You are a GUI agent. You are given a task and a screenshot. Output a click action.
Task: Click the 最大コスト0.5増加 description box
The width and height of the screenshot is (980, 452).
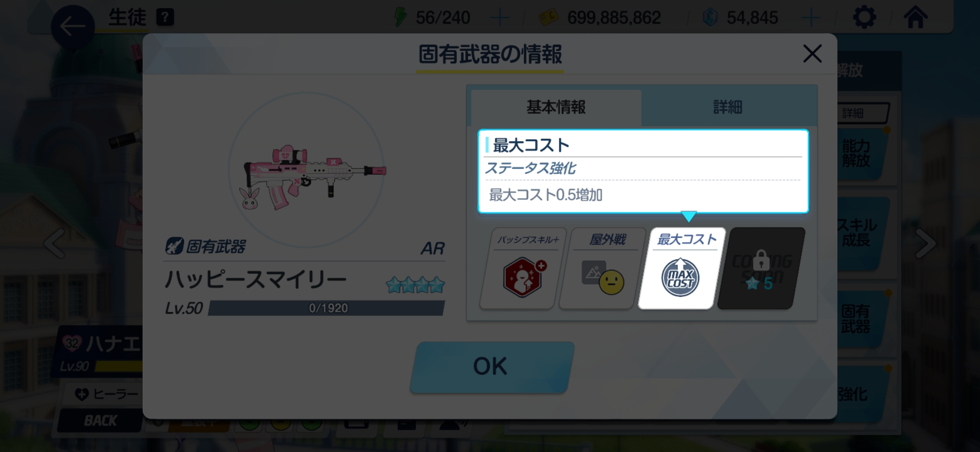pos(643,171)
